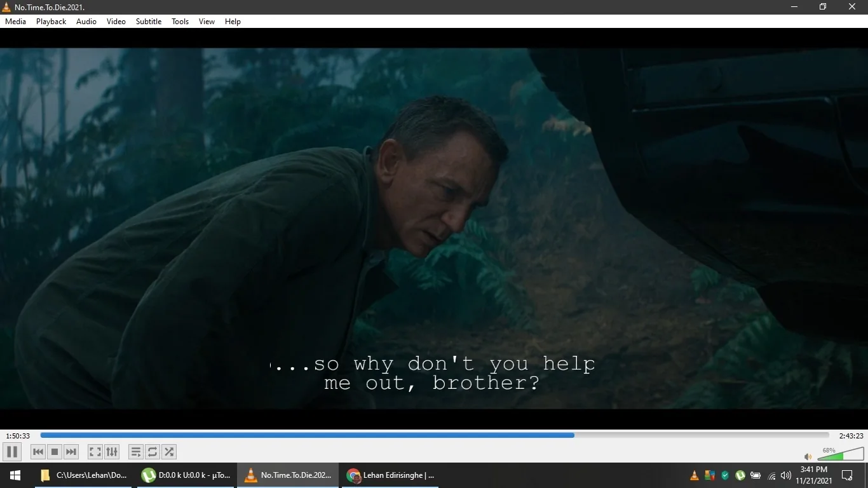Image resolution: width=868 pixels, height=488 pixels.
Task: Click the total duration 2:43:23
Action: point(851,436)
